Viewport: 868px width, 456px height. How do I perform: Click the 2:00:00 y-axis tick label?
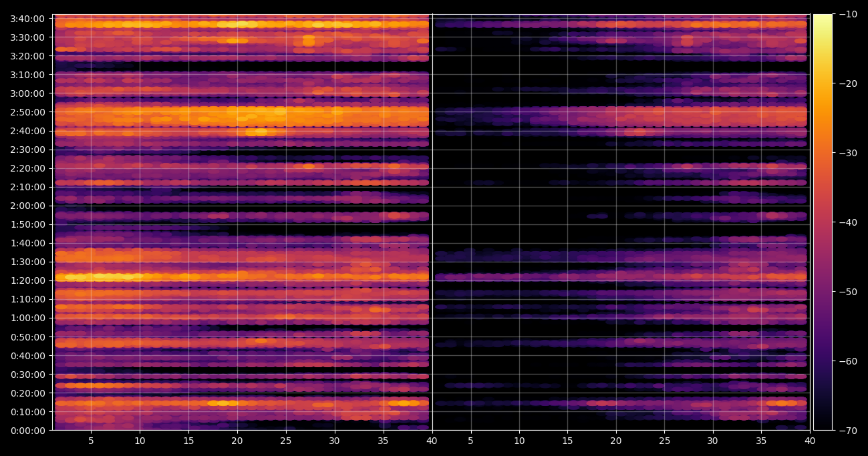click(x=27, y=205)
